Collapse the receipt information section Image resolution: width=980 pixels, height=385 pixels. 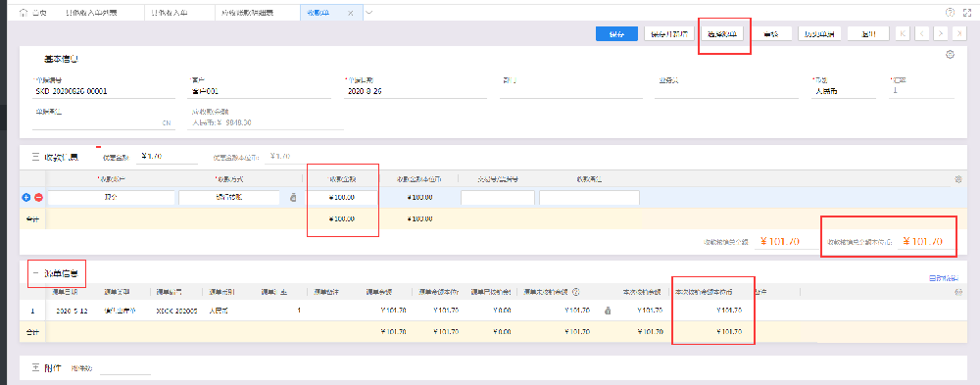click(35, 157)
